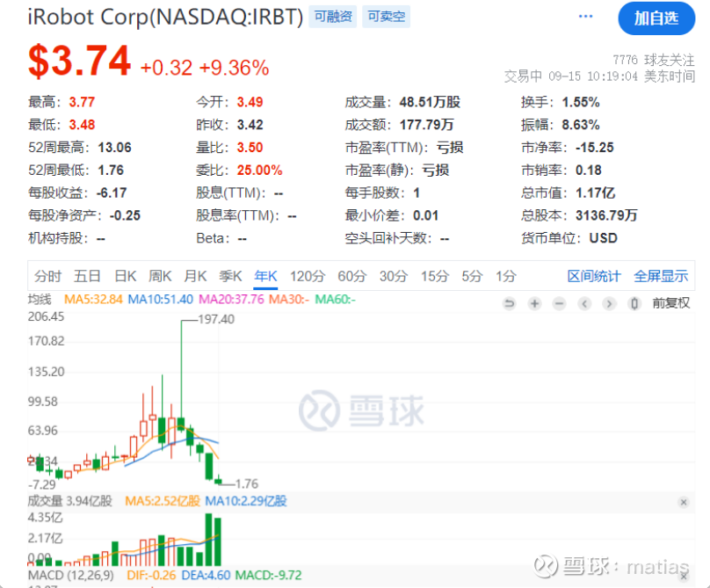Image resolution: width=710 pixels, height=588 pixels.
Task: Switch to the 分时 intraday chart tab
Action: pos(47,276)
